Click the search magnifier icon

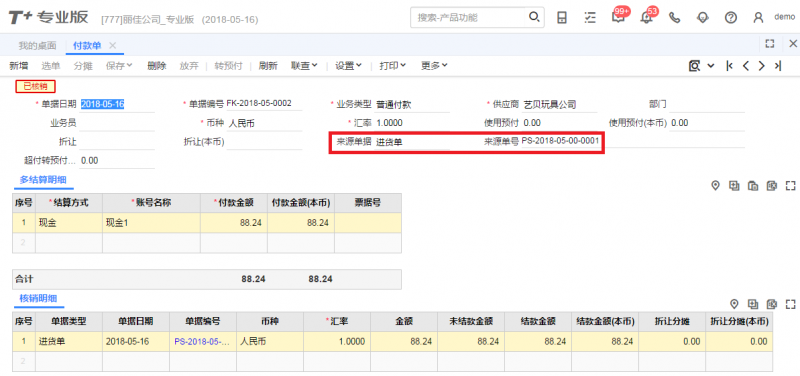pos(534,17)
